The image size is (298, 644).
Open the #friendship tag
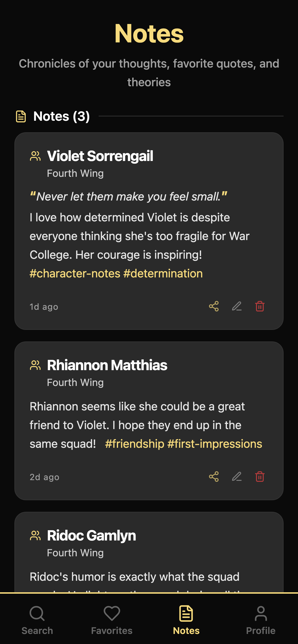[x=134, y=443]
